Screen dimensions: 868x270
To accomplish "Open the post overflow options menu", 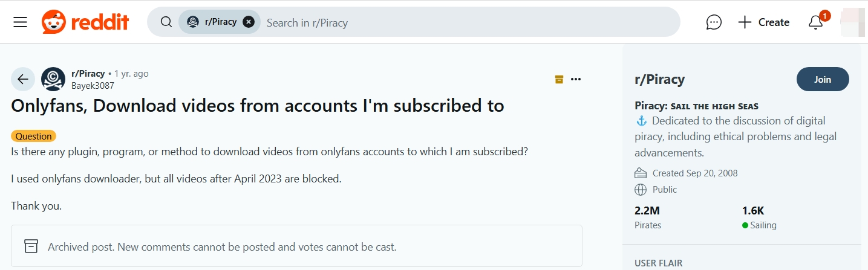I will [x=576, y=79].
